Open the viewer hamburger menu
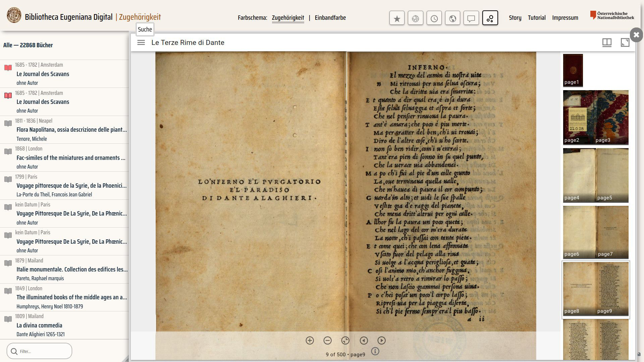 click(141, 43)
